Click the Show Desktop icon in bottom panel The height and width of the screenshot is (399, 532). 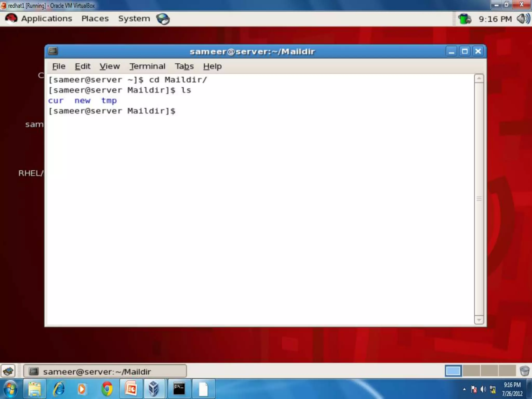pyautogui.click(x=8, y=371)
